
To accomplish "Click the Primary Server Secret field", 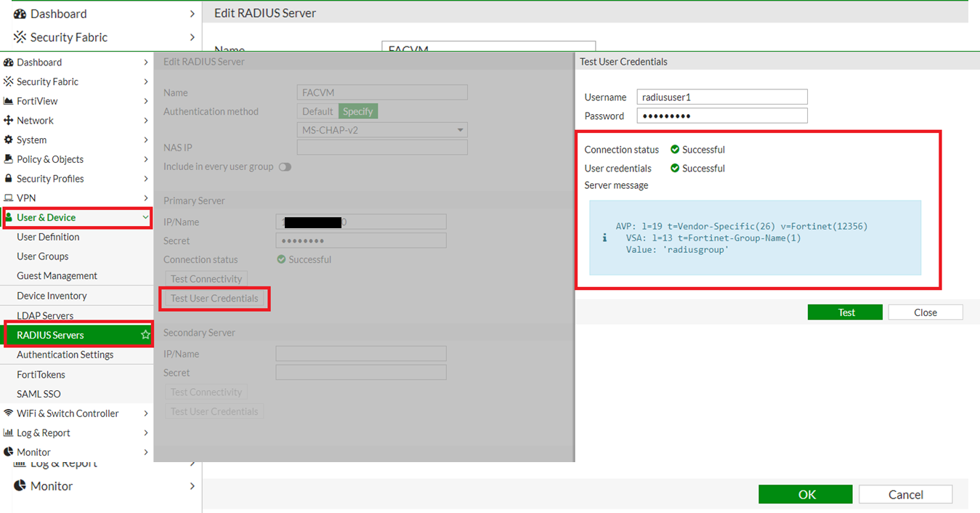I will [x=361, y=241].
